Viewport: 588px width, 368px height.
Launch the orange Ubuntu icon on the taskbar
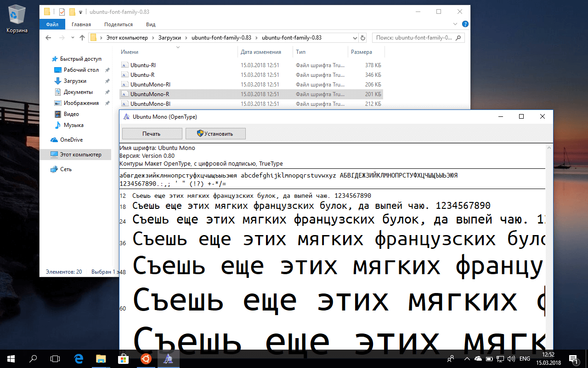pos(146,358)
